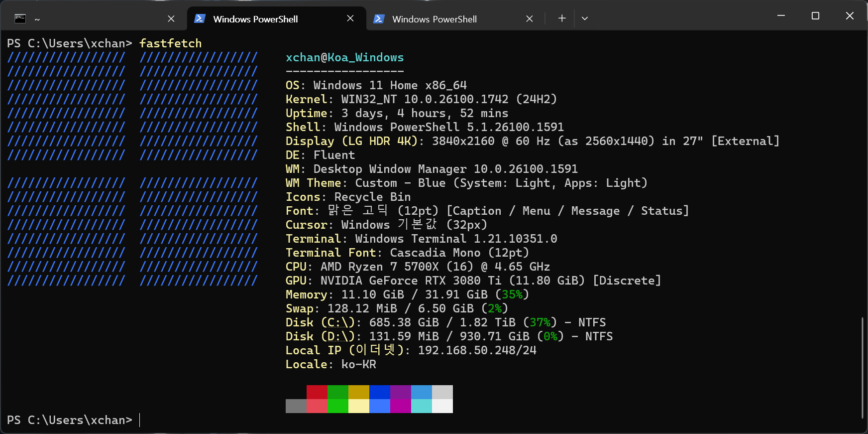Click the Font line with '[Caption / Menu'
Screen dimensions: 868x434
487,211
